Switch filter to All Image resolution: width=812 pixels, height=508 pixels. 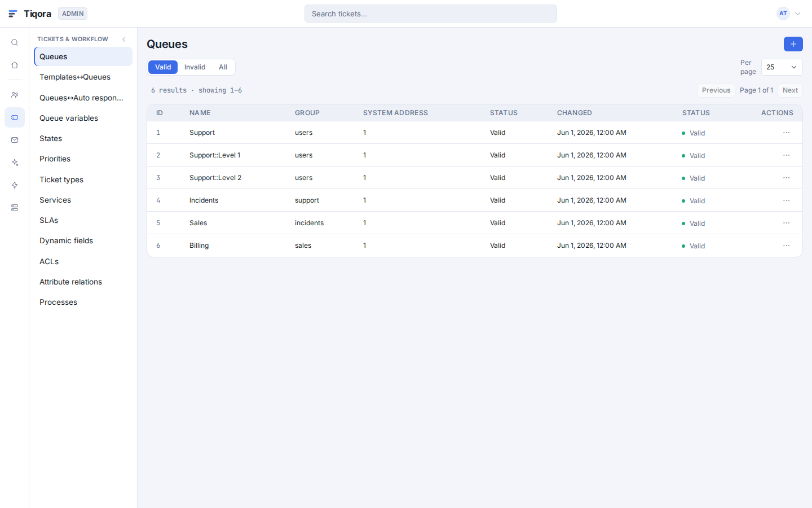click(x=223, y=67)
